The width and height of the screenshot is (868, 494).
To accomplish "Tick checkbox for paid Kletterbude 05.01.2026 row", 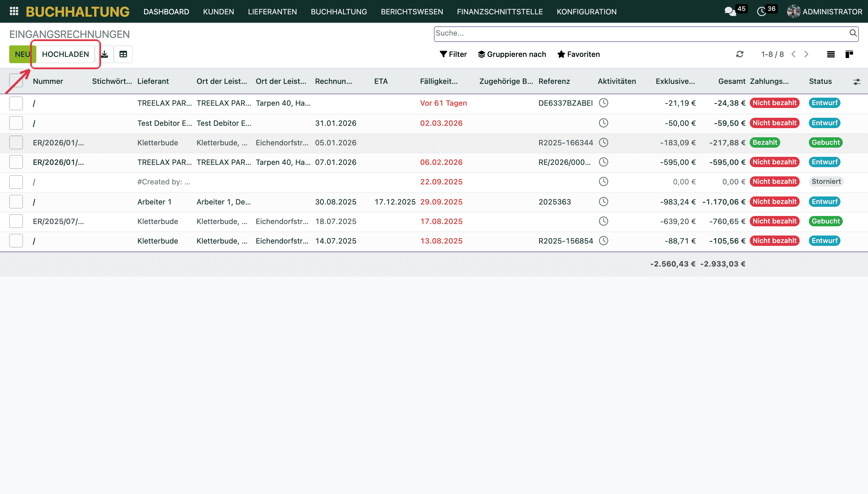I will (16, 142).
